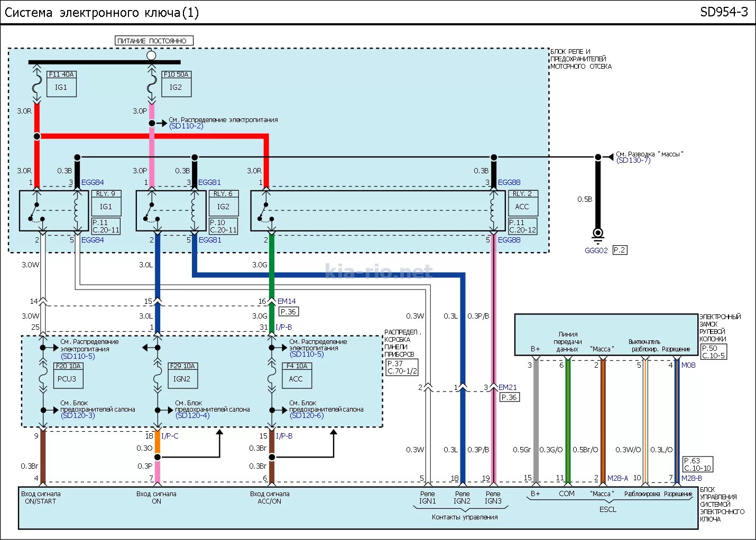Click the ESCL label
This screenshot has width=756, height=540.
pyautogui.click(x=608, y=509)
